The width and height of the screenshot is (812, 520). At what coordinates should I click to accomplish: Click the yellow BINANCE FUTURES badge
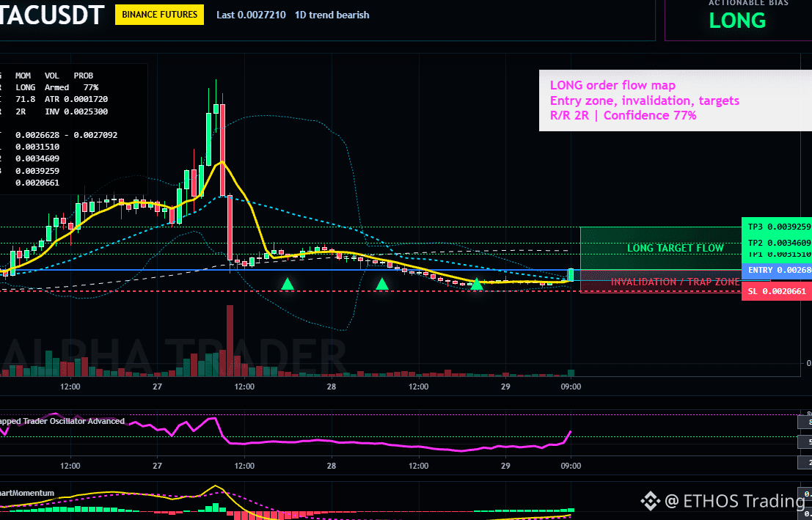click(159, 15)
